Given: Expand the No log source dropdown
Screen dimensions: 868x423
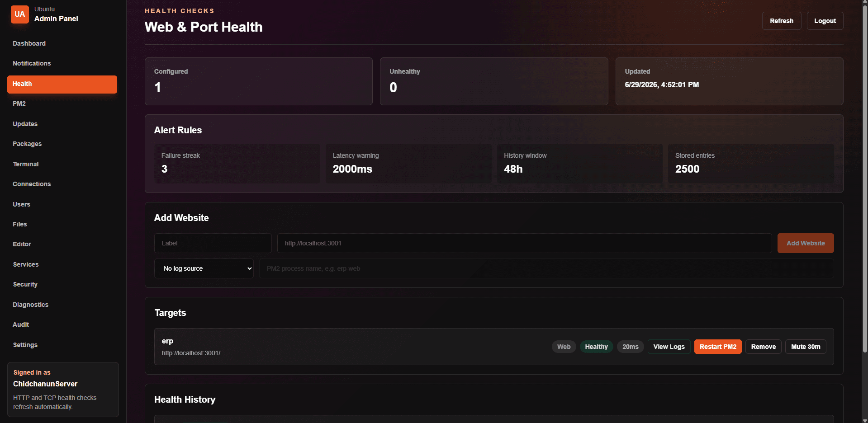Looking at the screenshot, I should 204,268.
